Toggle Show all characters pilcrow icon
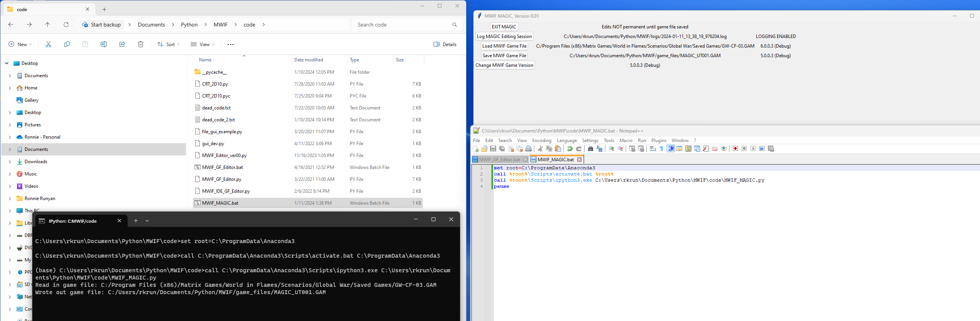 pyautogui.click(x=661, y=149)
